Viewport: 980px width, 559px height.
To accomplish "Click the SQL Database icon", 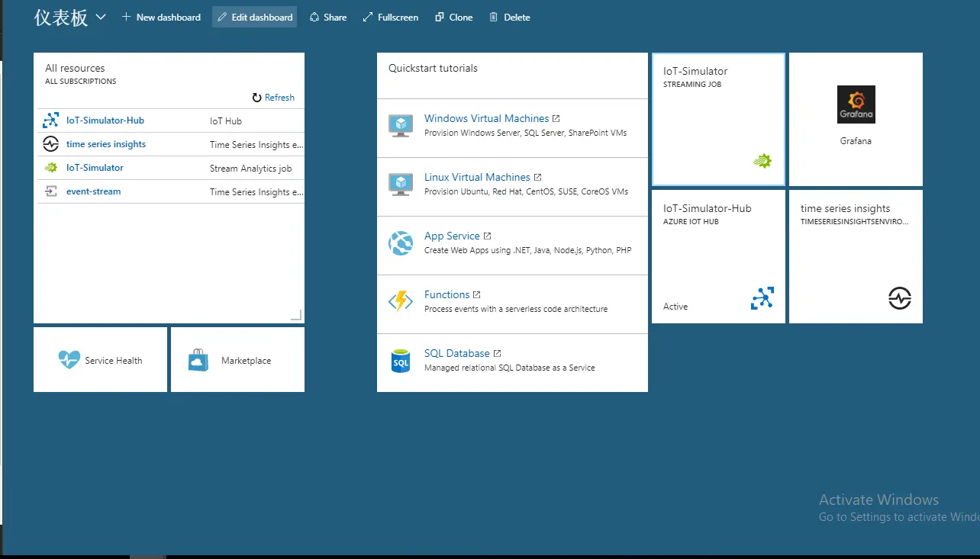I will click(x=400, y=360).
